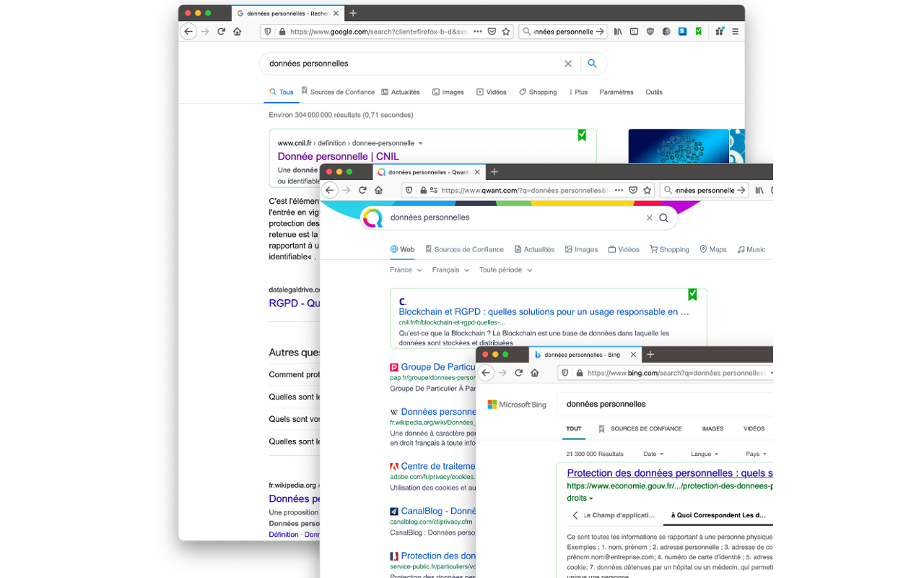Click the previous arrow in Bing result carousel

tap(575, 515)
